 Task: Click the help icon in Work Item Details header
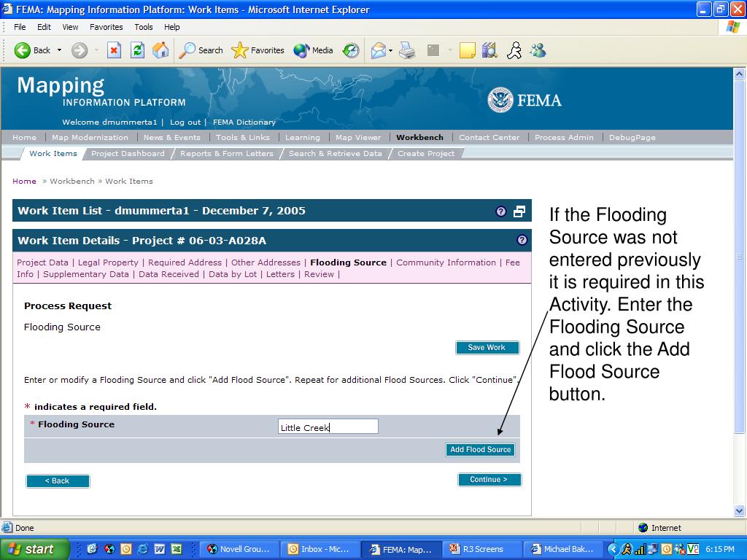[x=522, y=240]
